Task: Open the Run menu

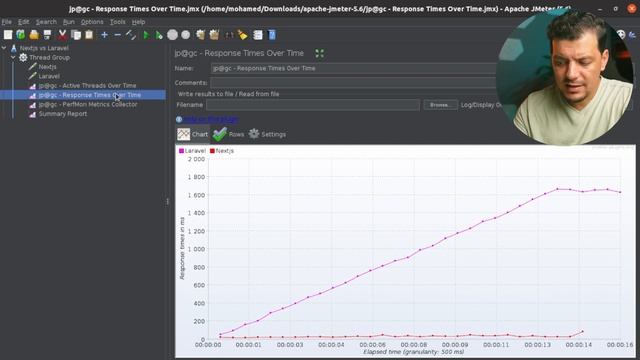Action: click(x=69, y=22)
